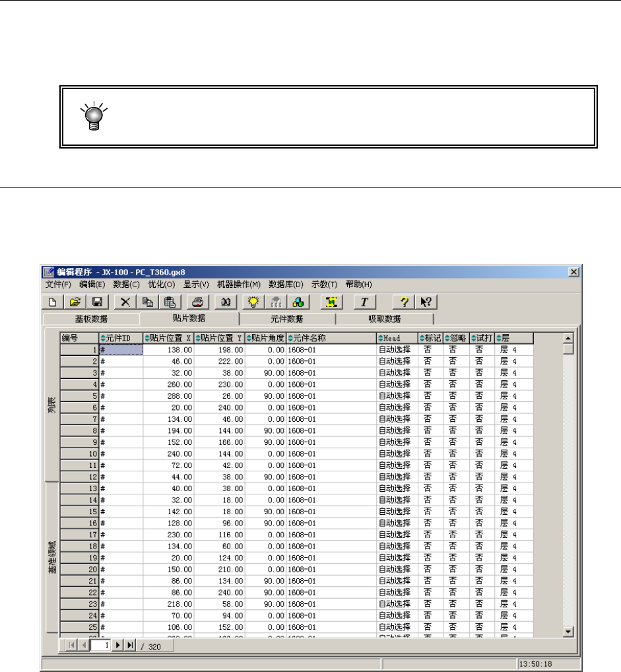Viewport: 621px width, 672px height.
Task: Click the Find binoculars icon
Action: (226, 302)
